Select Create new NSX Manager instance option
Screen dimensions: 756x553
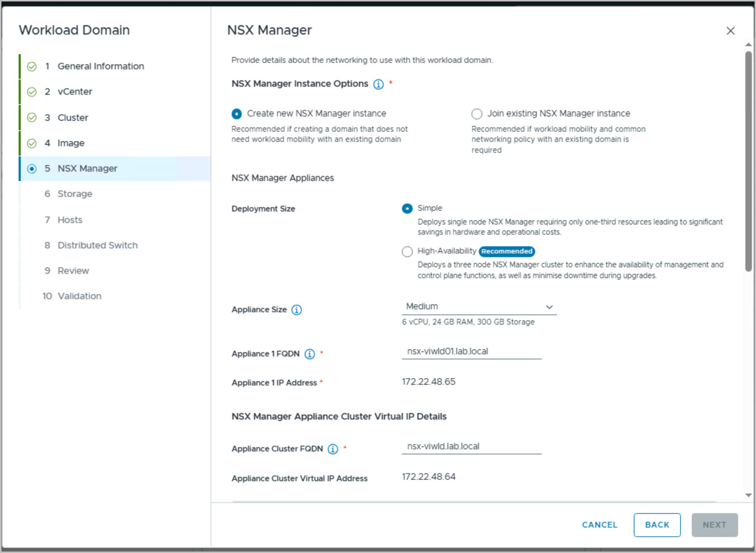coord(237,114)
